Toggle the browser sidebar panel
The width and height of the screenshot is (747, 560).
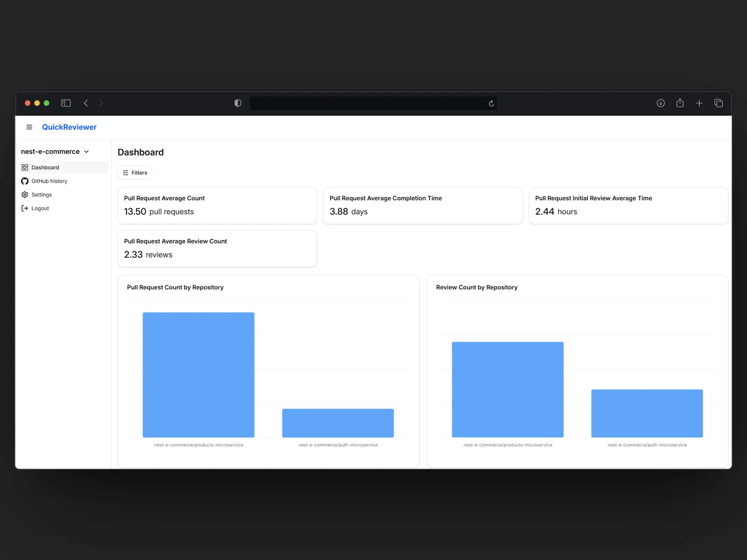coord(66,103)
